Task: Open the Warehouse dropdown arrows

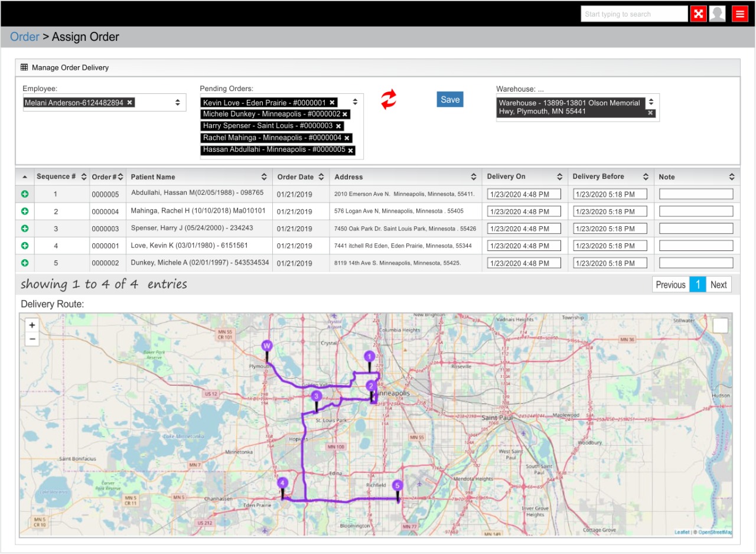Action: [650, 102]
